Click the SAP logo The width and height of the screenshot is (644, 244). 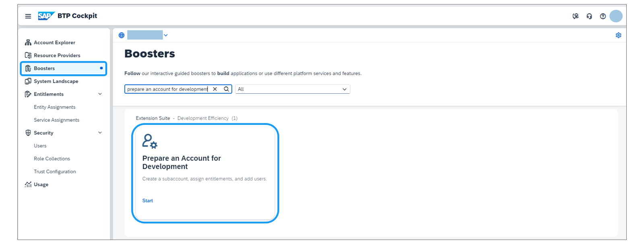pyautogui.click(x=46, y=16)
